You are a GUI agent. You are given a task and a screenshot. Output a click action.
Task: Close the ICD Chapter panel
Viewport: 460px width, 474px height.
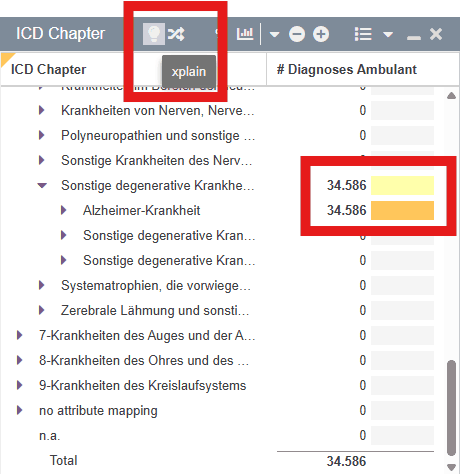(x=436, y=34)
